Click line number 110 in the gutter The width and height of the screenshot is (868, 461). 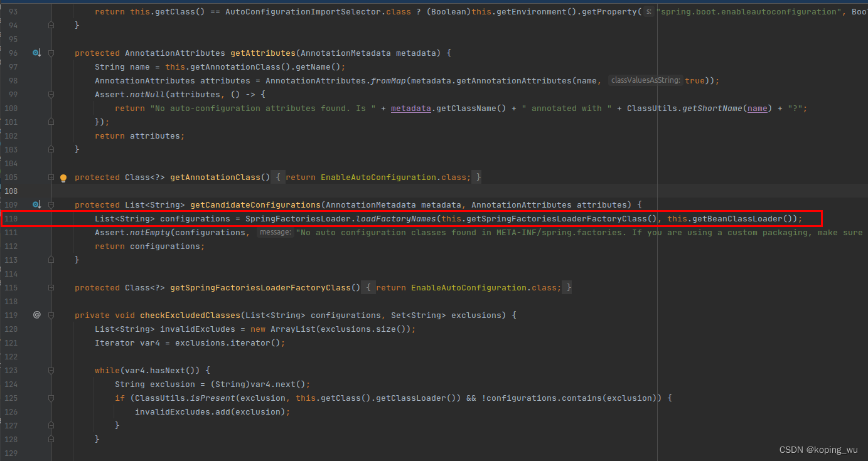click(11, 219)
